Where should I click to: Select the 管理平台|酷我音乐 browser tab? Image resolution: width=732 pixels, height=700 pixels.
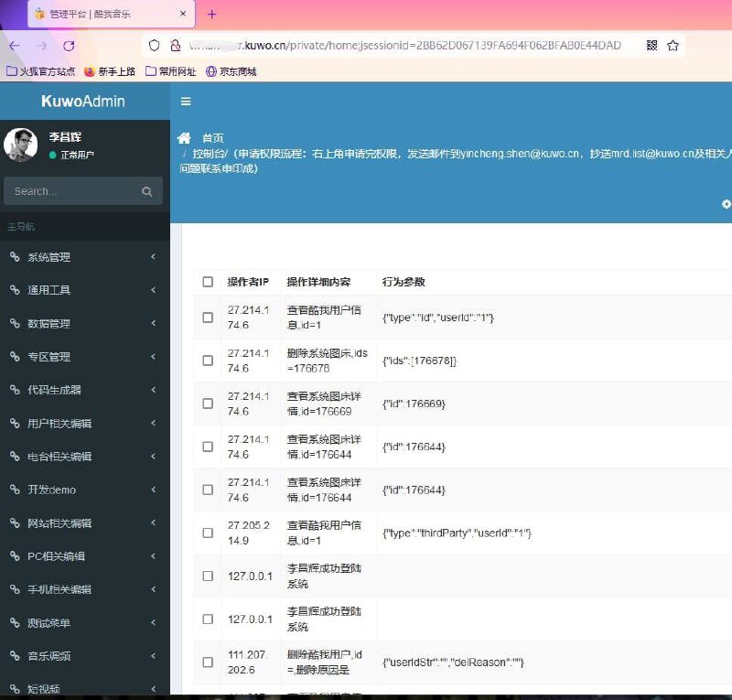[91, 14]
